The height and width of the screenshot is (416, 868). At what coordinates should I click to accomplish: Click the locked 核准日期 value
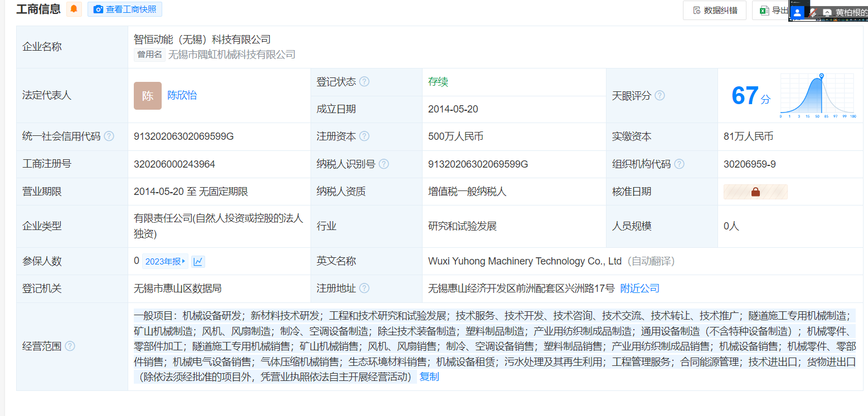755,192
